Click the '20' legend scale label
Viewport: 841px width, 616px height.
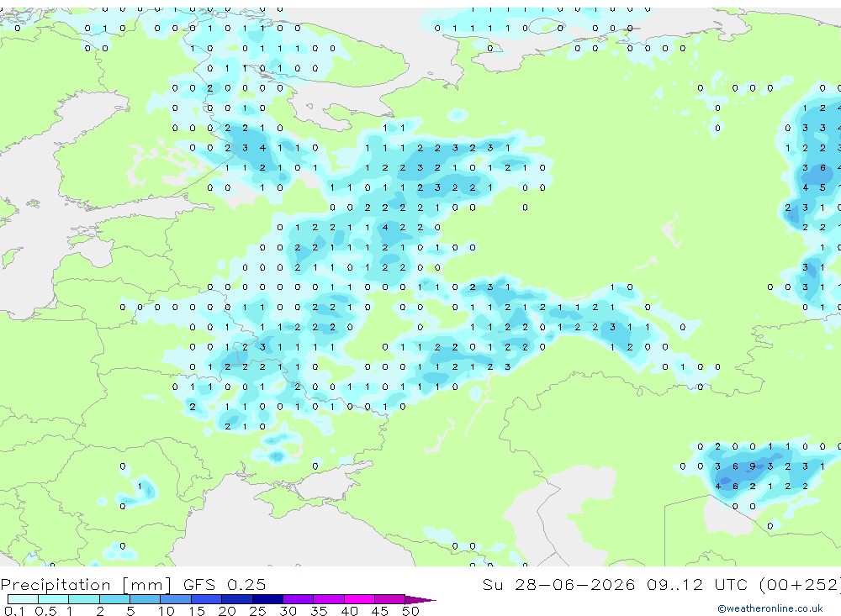pos(227,611)
